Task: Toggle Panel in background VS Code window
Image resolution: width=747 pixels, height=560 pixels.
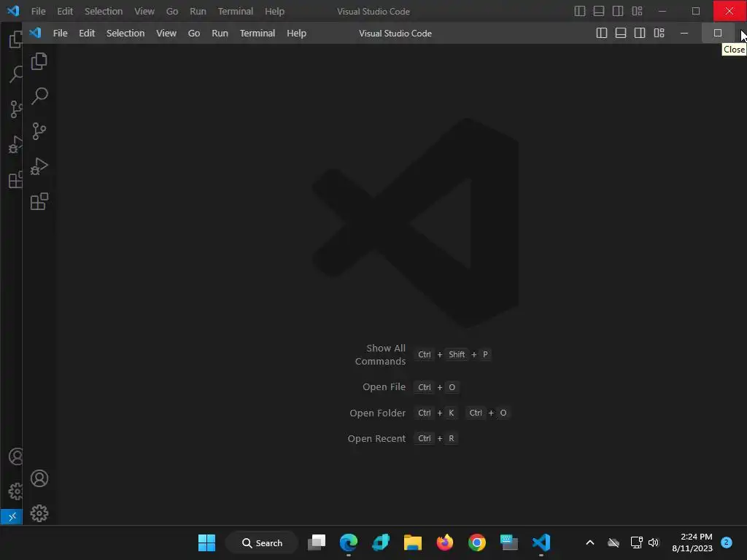Action: (x=599, y=11)
